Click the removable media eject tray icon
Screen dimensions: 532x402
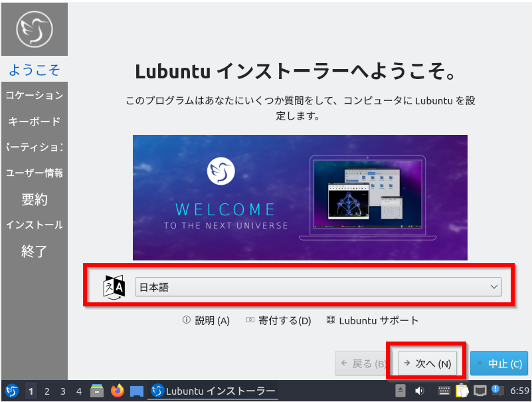click(400, 391)
